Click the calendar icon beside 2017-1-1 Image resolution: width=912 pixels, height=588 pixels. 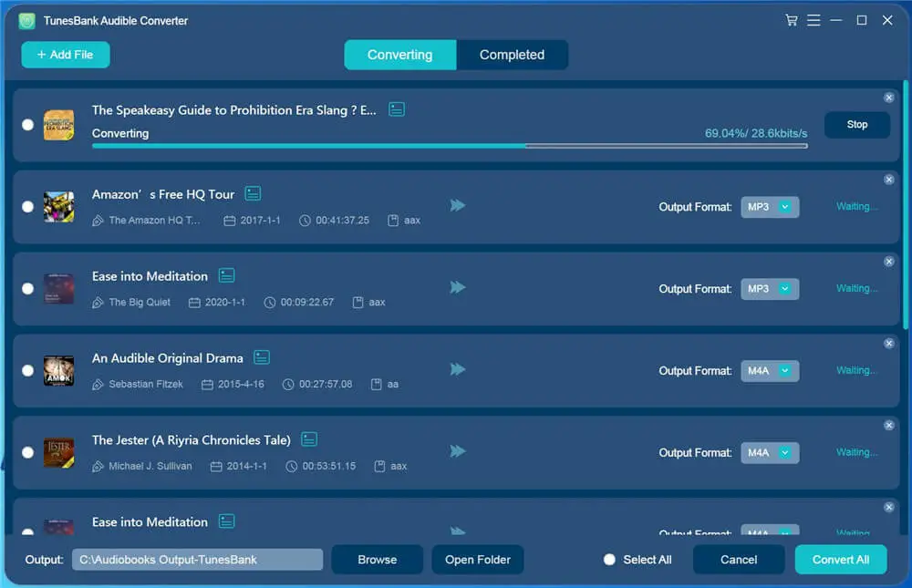(x=230, y=221)
